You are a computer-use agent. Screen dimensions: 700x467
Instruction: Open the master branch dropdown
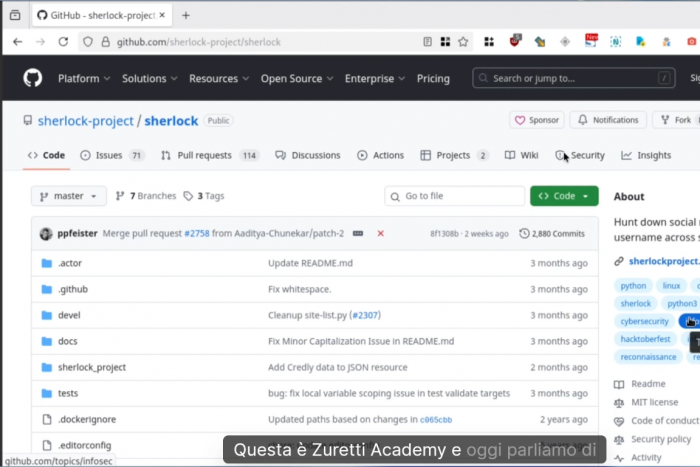(69, 196)
